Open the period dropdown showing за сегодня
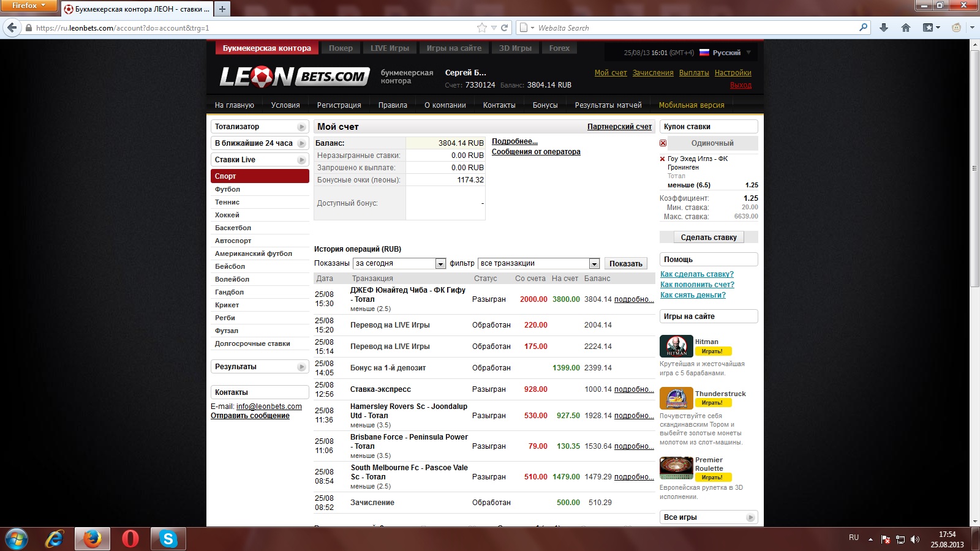 (399, 263)
